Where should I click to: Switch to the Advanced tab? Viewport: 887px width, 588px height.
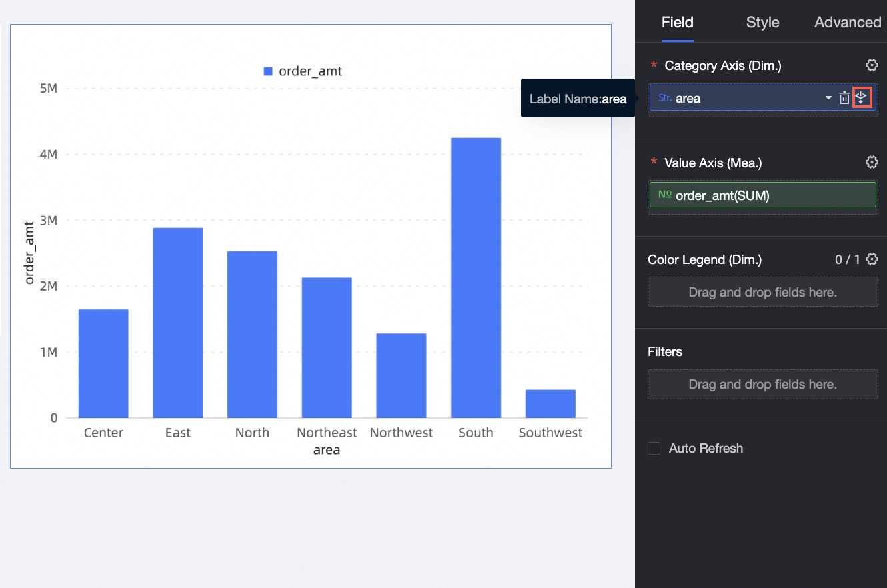(x=848, y=22)
